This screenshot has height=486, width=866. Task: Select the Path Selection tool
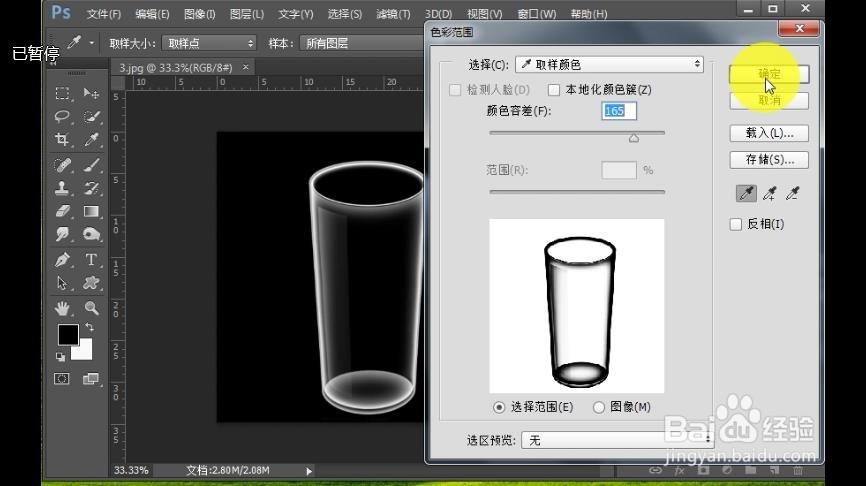click(62, 283)
